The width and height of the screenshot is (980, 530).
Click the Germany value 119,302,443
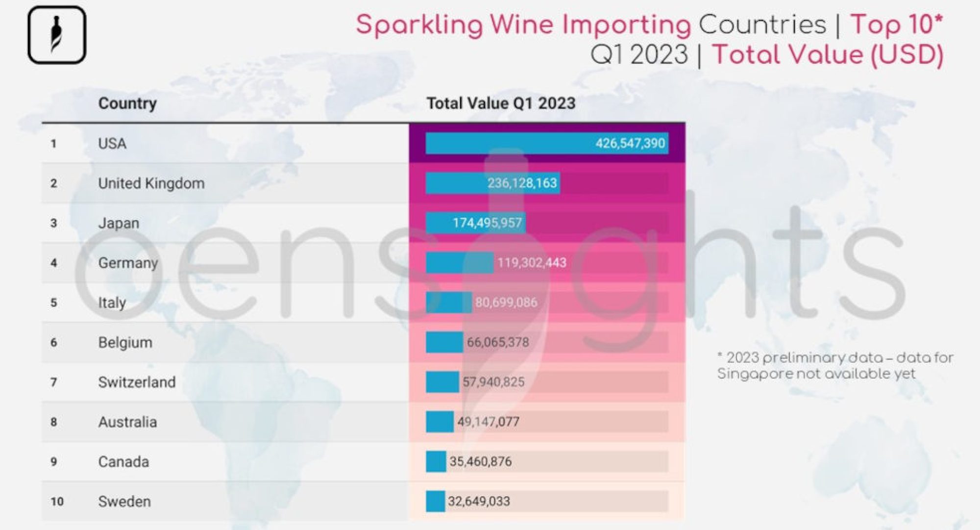click(x=532, y=263)
